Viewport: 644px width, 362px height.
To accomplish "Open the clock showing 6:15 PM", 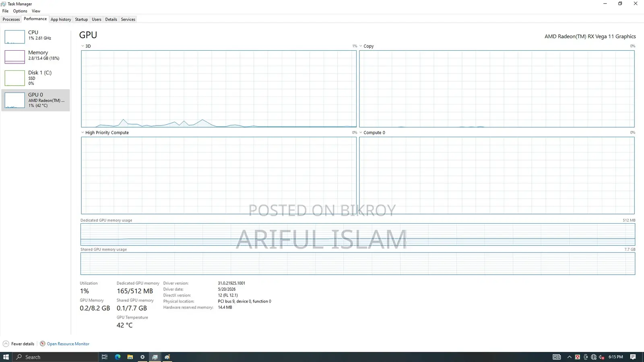I will 616,357.
